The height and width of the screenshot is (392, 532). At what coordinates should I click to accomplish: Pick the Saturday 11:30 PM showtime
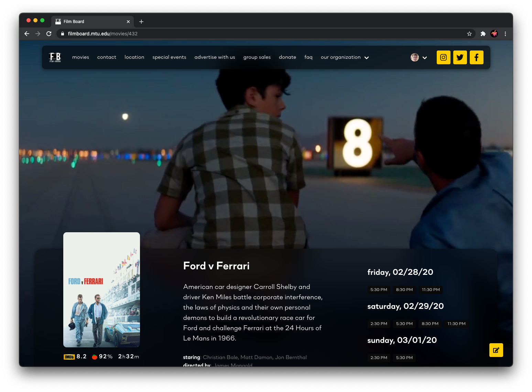tap(456, 324)
